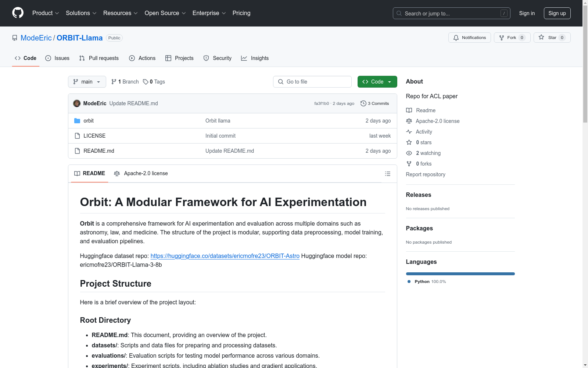Open the Orbit llama commit message
Viewport: 588px width, 368px height.
pos(218,121)
